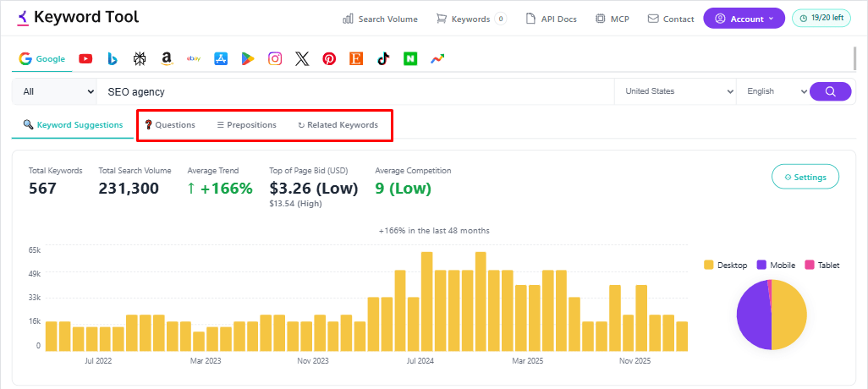This screenshot has width=868, height=389.
Task: Switch to the Prepositions tab
Action: tap(246, 125)
